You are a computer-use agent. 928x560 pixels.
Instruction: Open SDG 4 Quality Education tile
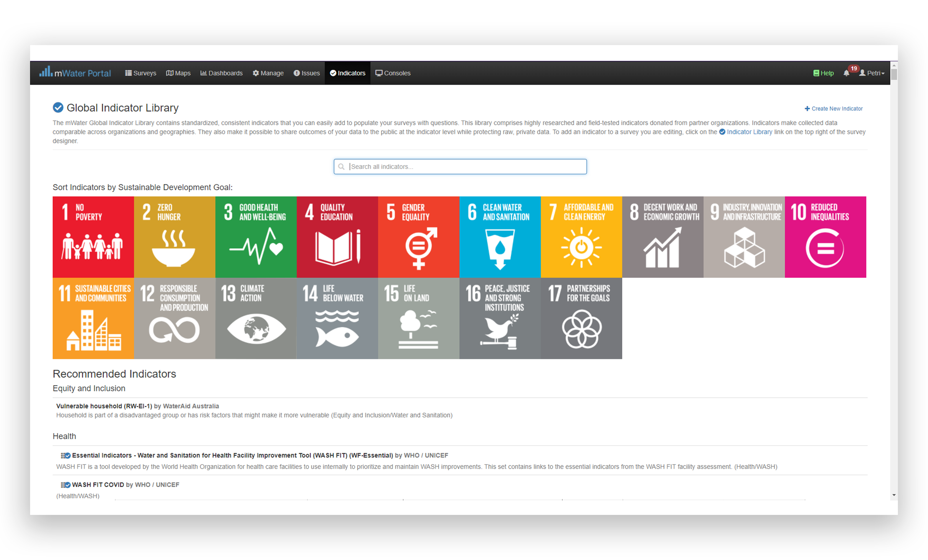coord(337,237)
